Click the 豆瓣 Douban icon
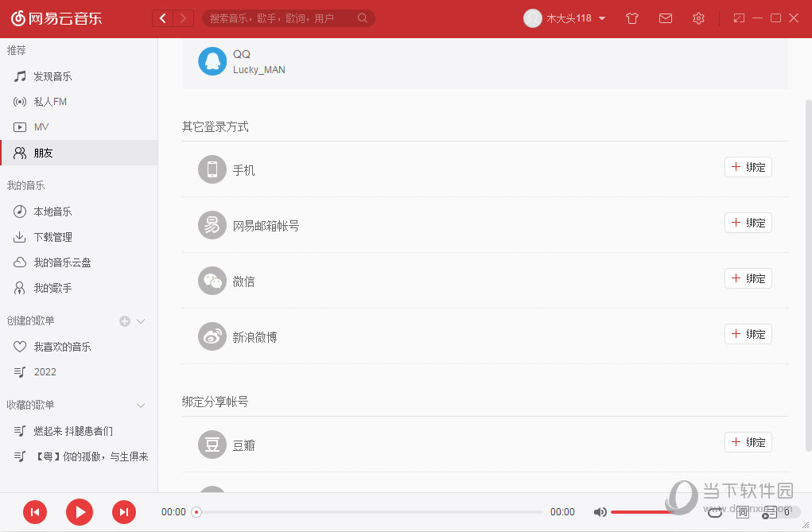 [212, 445]
